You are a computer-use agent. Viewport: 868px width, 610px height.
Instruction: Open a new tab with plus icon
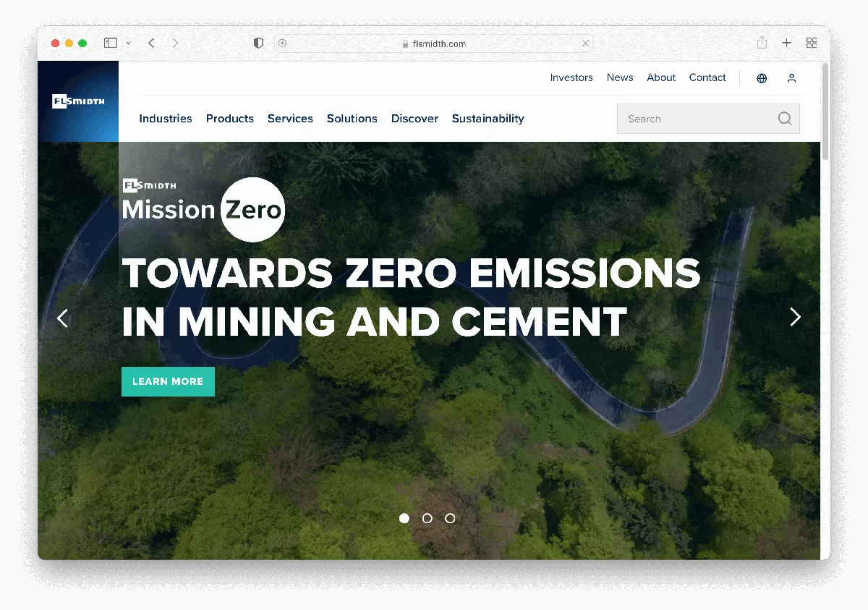(786, 43)
